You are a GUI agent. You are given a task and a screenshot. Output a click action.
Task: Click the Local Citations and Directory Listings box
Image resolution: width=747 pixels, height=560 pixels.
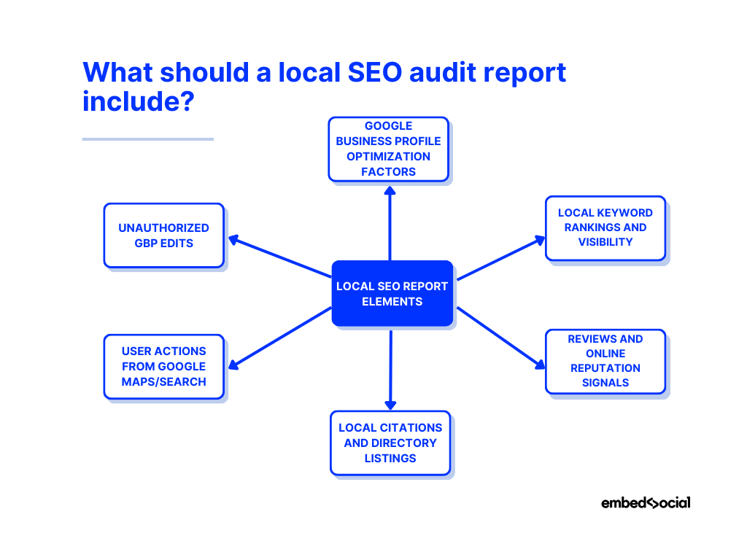(x=390, y=443)
